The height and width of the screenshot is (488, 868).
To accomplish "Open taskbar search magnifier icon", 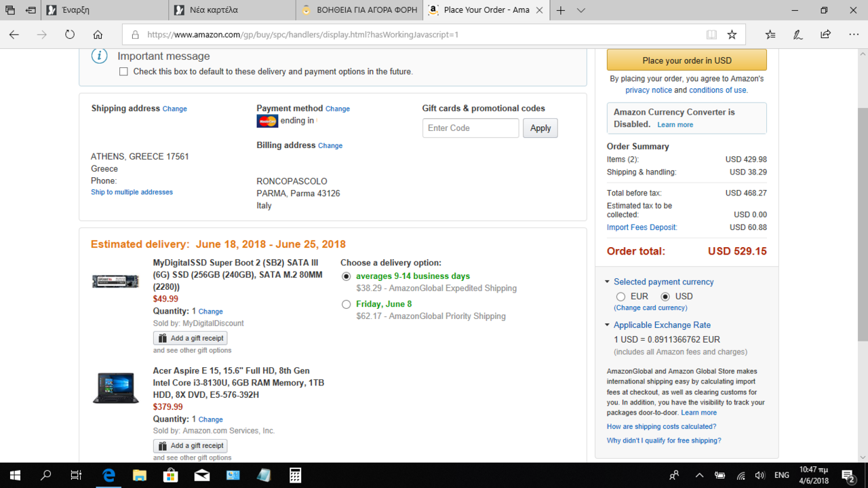I will [x=46, y=475].
